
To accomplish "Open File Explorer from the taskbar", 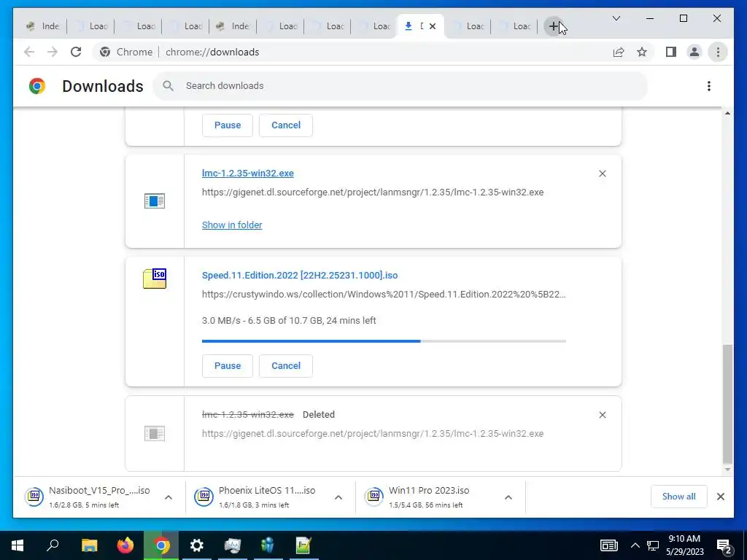I will point(89,545).
